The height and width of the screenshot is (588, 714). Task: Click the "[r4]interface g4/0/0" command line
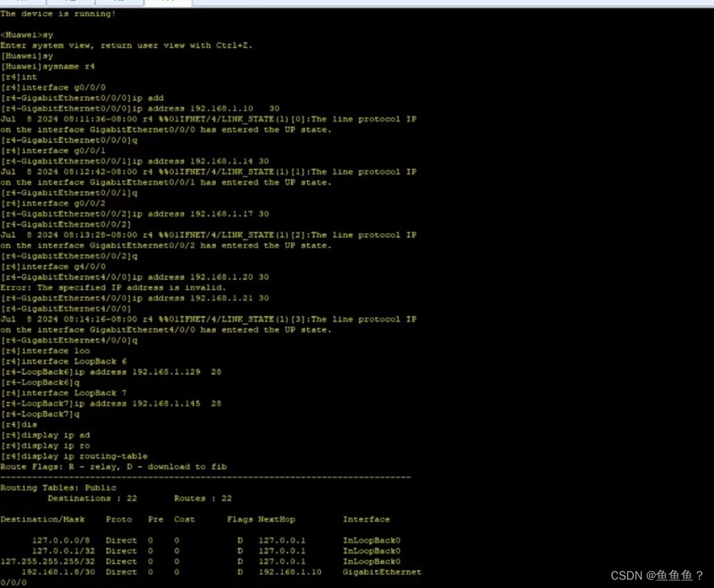pyautogui.click(x=53, y=266)
